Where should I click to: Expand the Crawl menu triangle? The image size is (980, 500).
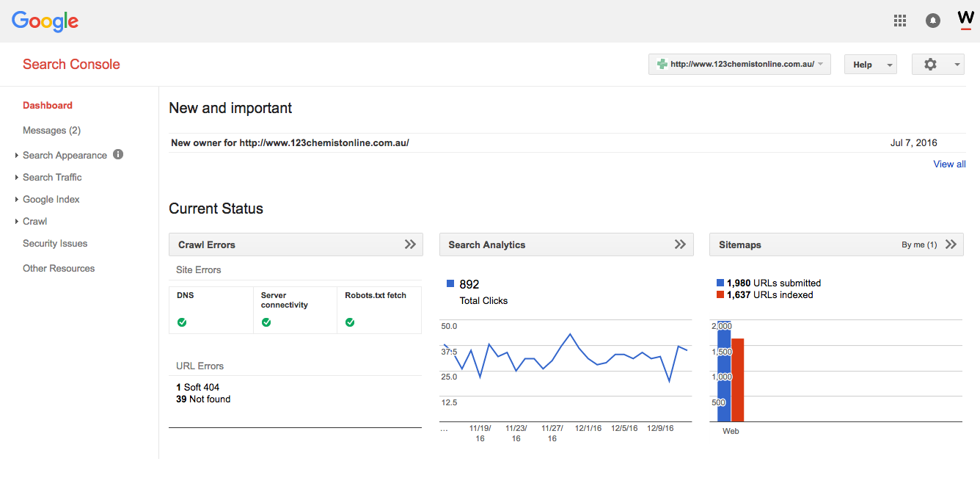pos(17,222)
